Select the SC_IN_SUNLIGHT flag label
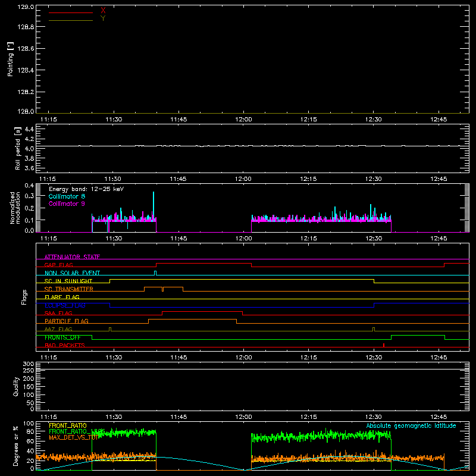 point(68,281)
